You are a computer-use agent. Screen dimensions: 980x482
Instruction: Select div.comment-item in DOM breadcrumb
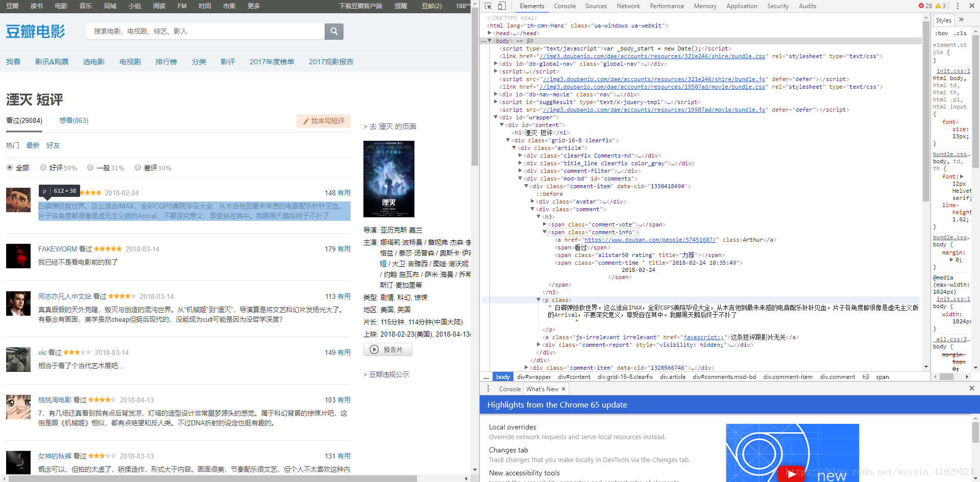(x=788, y=377)
